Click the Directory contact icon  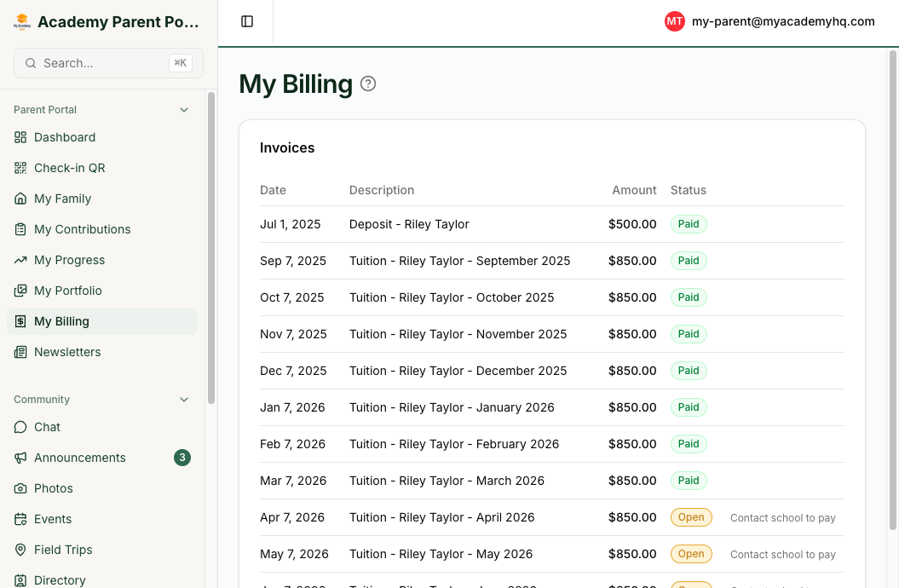coord(20,580)
